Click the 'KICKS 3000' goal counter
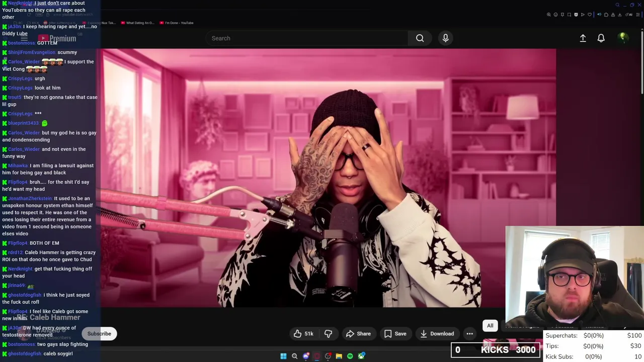 coord(496,350)
